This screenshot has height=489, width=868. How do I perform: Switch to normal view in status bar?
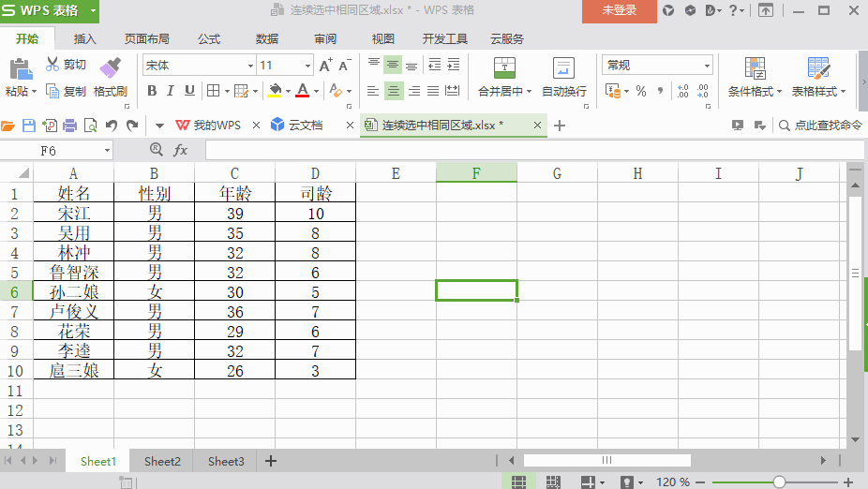pos(518,482)
